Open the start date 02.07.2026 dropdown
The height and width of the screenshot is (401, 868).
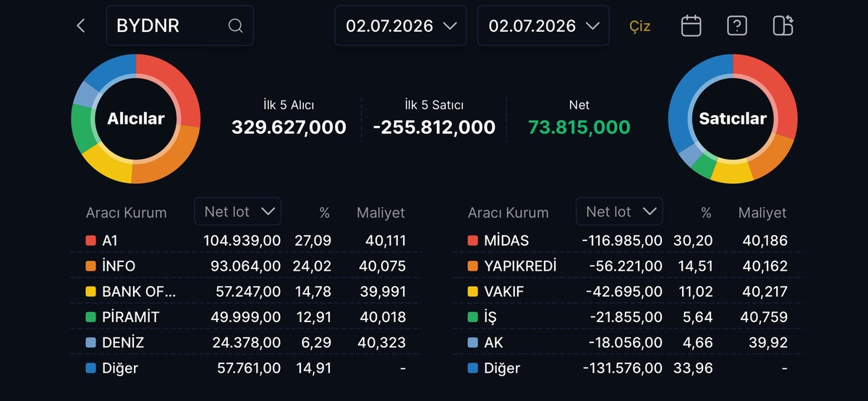[x=401, y=26]
